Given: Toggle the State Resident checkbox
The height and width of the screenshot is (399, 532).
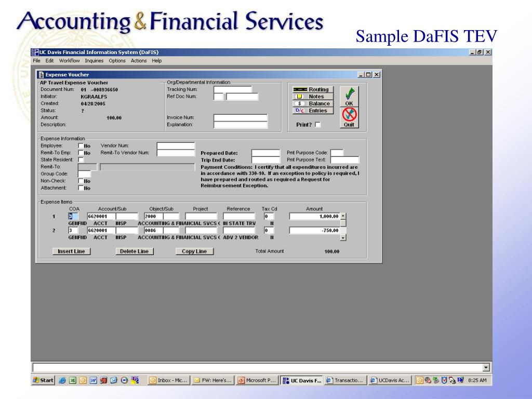Looking at the screenshot, I should tap(81, 159).
